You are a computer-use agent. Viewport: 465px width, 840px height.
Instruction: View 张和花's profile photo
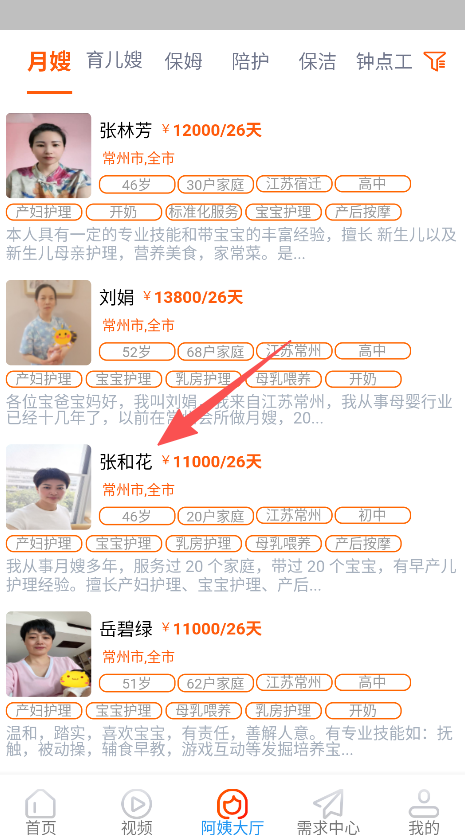click(x=49, y=487)
